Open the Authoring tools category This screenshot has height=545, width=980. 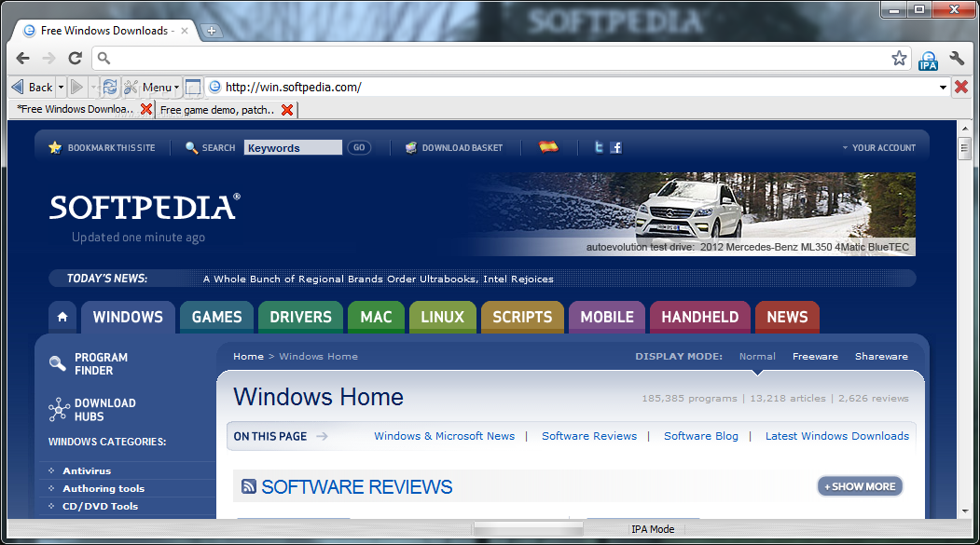(104, 488)
